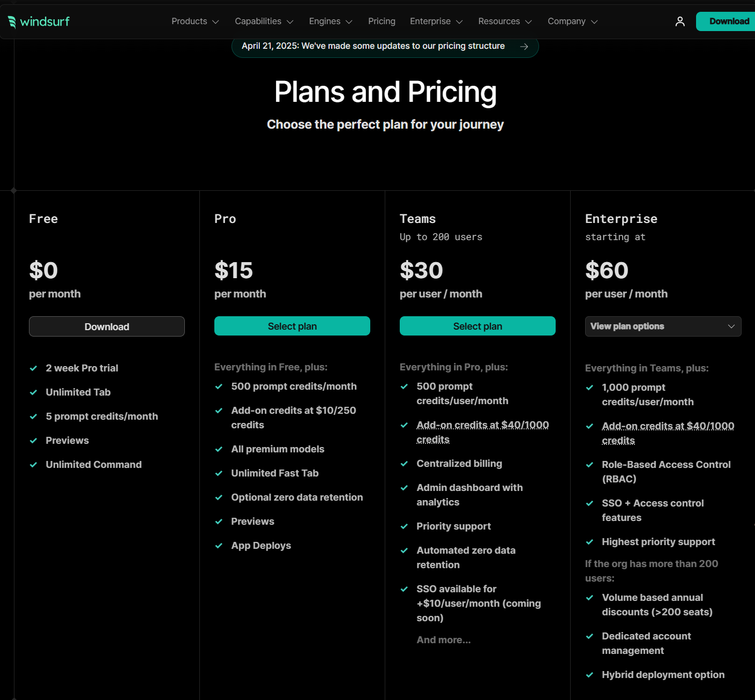
Task: Click 'Admin dashboard with analytics' feature
Action: [x=470, y=495]
